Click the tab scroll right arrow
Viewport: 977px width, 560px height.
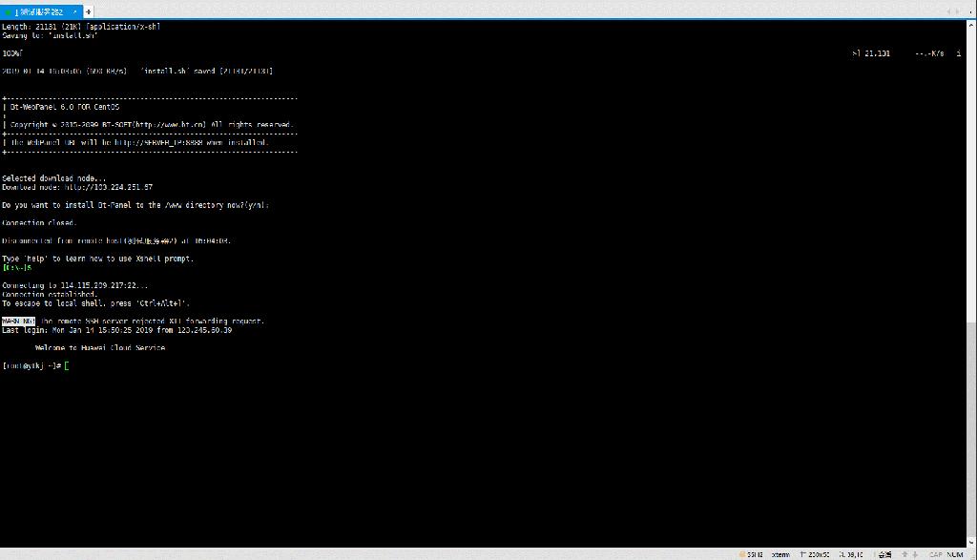click(x=958, y=11)
